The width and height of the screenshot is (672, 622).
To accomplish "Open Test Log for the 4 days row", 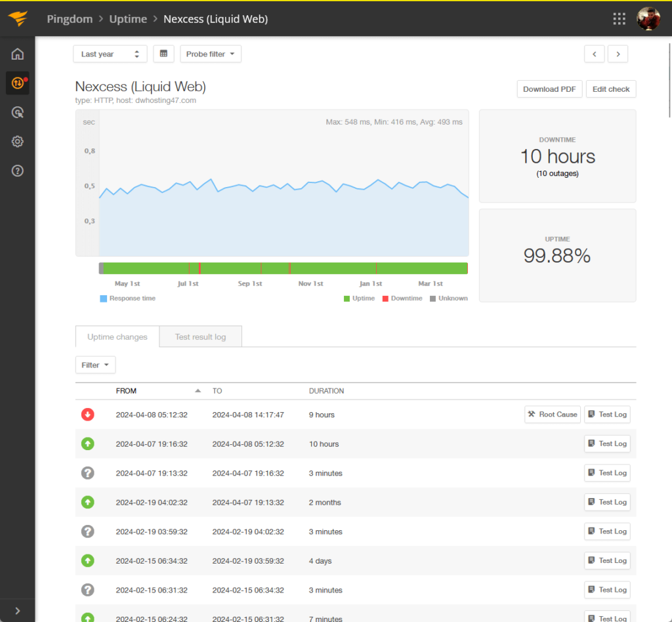I will pyautogui.click(x=607, y=560).
